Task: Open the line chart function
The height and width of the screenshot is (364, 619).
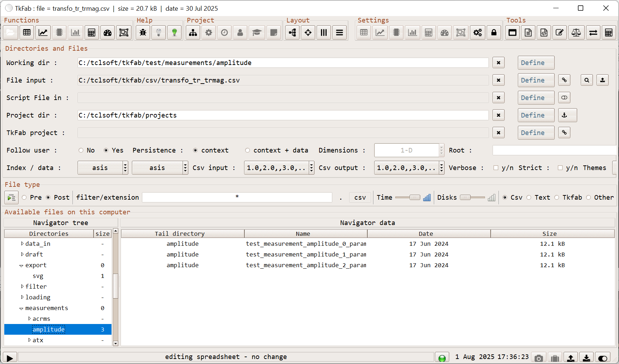Action: tap(43, 33)
